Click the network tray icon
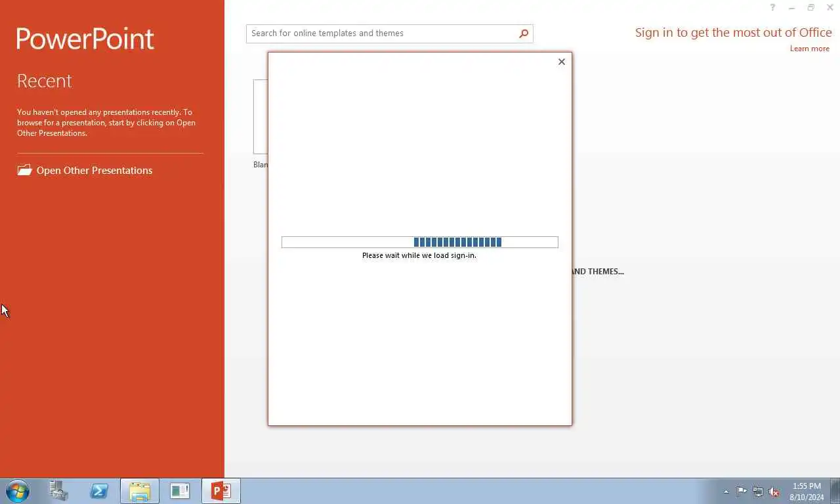 tap(758, 492)
